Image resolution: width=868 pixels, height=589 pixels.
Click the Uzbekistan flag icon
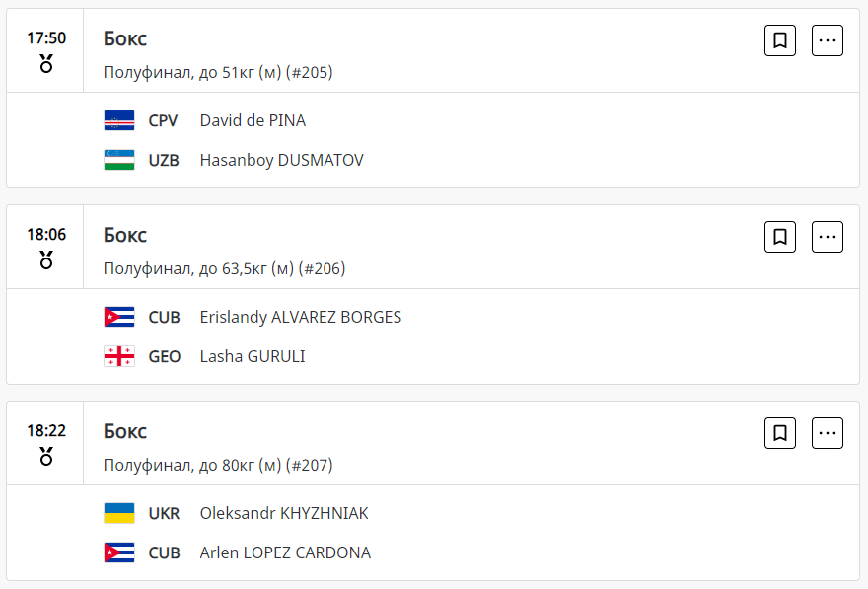pos(119,160)
